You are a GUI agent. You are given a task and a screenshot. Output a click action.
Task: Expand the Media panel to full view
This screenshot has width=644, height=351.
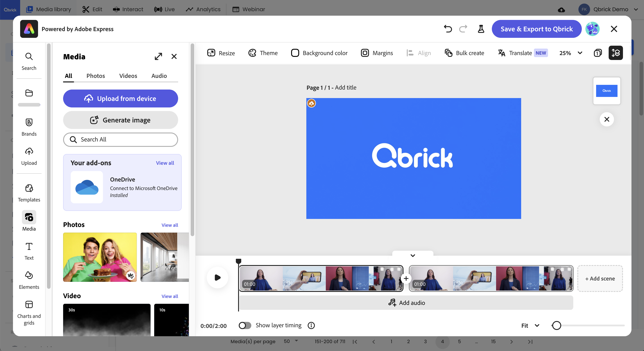(x=158, y=57)
